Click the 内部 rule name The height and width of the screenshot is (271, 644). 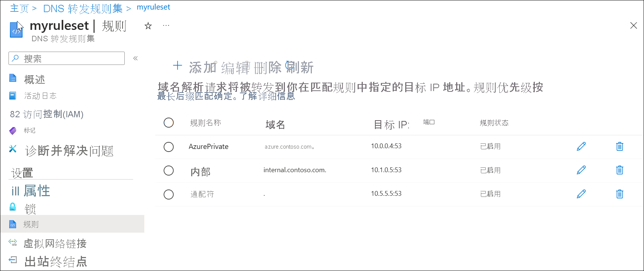click(x=200, y=172)
